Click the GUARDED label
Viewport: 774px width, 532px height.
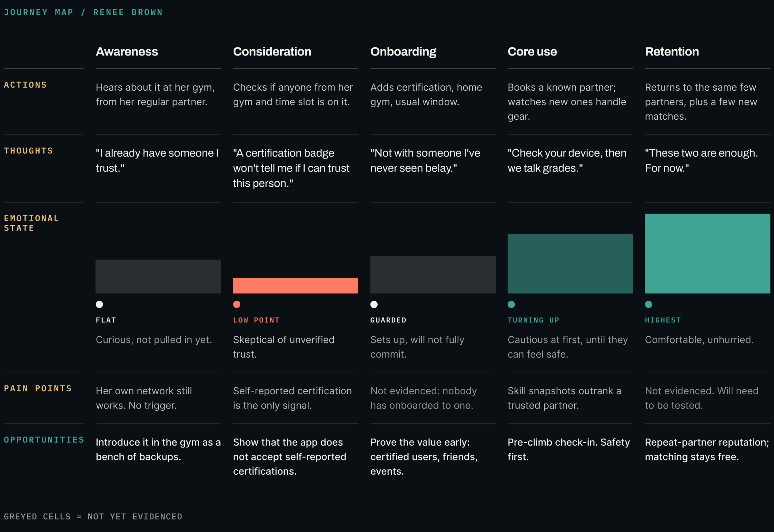[x=389, y=320]
